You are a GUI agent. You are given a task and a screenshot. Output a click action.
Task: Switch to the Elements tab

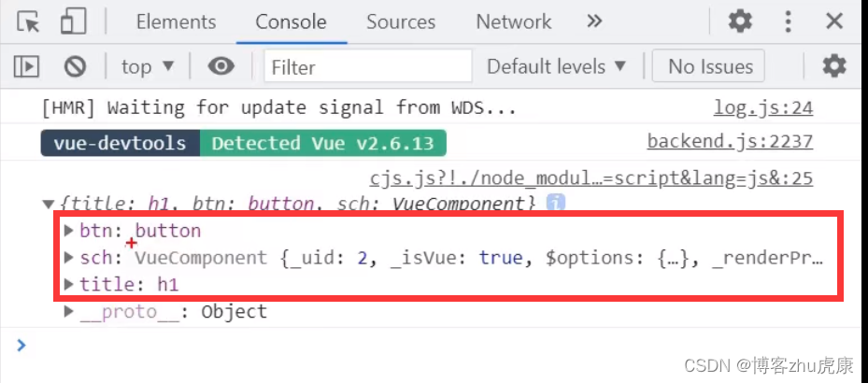[176, 22]
